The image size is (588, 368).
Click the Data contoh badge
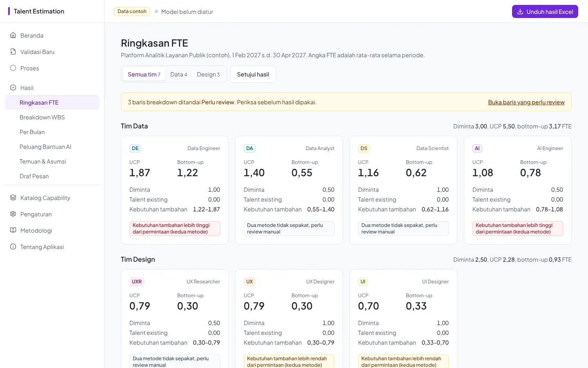coord(132,11)
